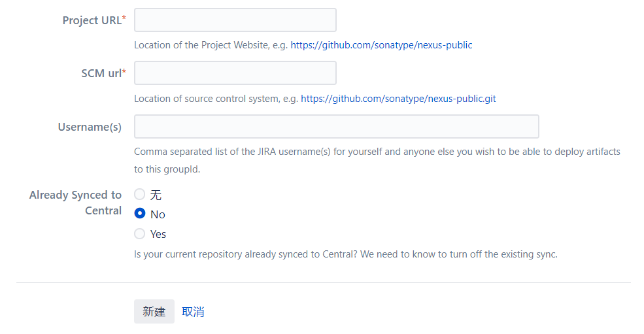Click the Username(s) input field
This screenshot has height=334, width=644.
336,127
